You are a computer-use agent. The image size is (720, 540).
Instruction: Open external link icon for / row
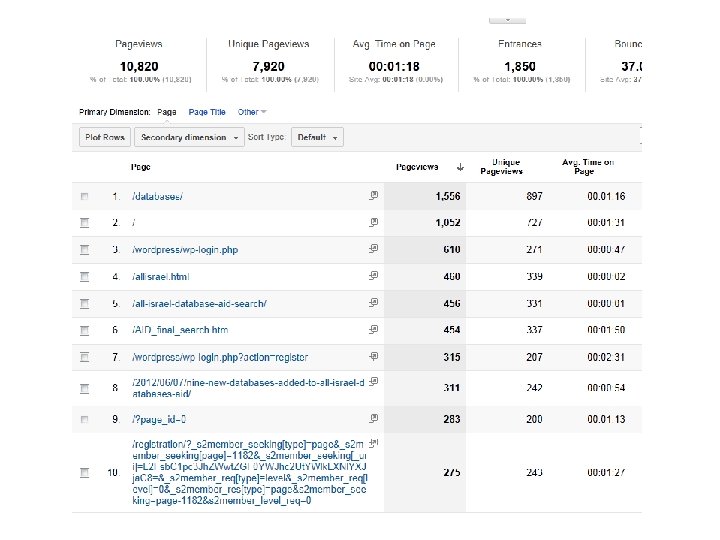[x=373, y=222]
